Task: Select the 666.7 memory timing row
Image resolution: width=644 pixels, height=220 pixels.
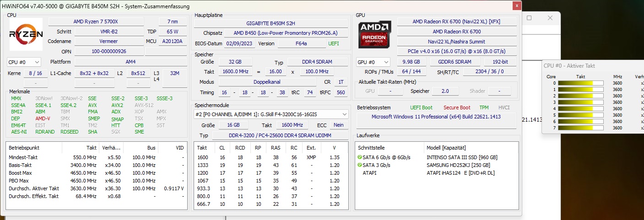Action: [x=271, y=204]
